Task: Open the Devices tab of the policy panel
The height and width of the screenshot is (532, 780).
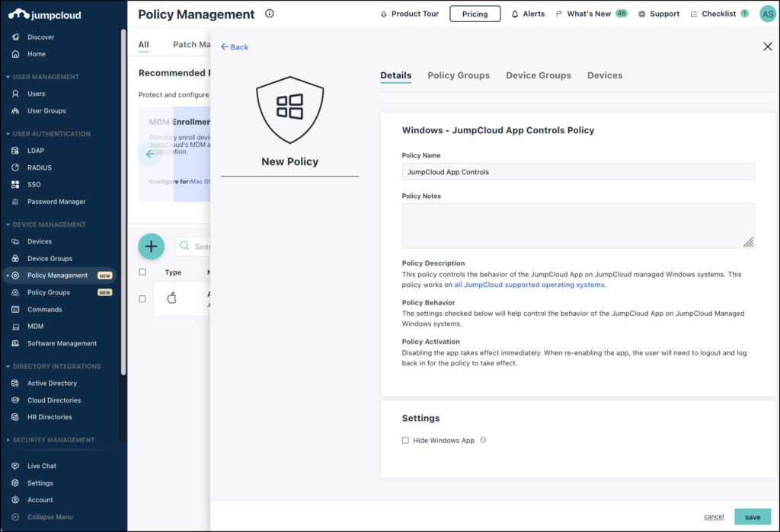Action: click(605, 75)
